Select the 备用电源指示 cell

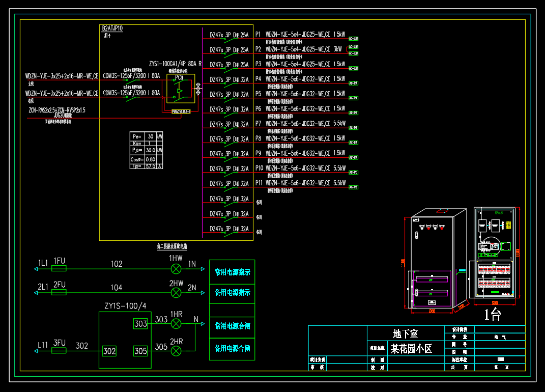pyautogui.click(x=232, y=293)
